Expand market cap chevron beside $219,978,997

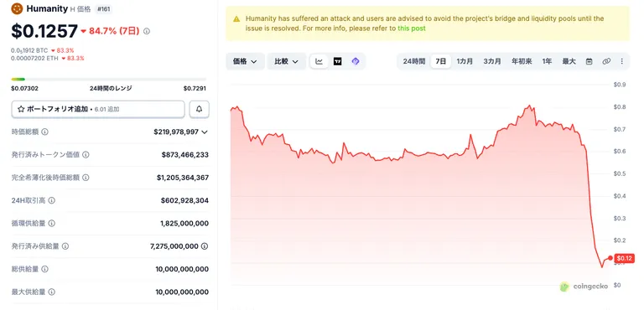coord(205,132)
